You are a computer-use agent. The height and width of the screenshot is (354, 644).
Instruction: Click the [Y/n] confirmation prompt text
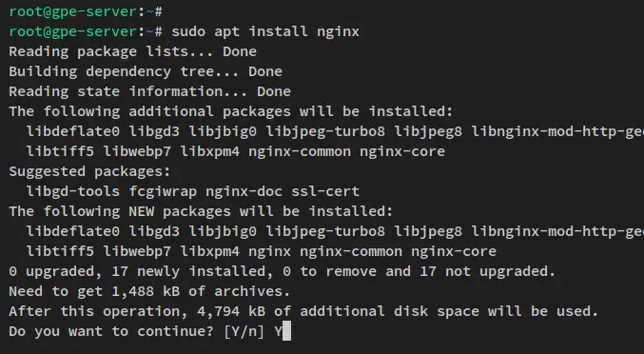tap(244, 331)
